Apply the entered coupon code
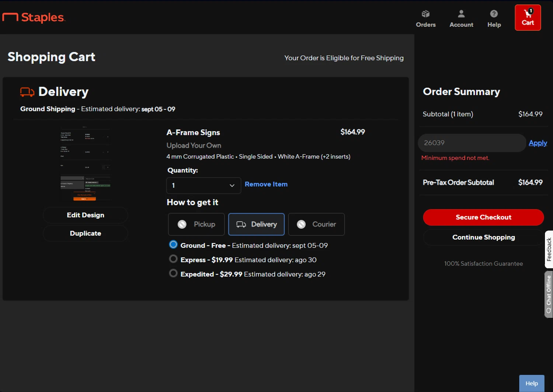The width and height of the screenshot is (553, 392). (538, 143)
